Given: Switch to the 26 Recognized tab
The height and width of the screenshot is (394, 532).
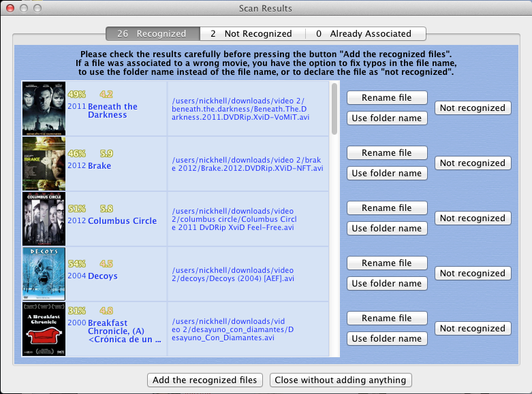Looking at the screenshot, I should tap(153, 33).
